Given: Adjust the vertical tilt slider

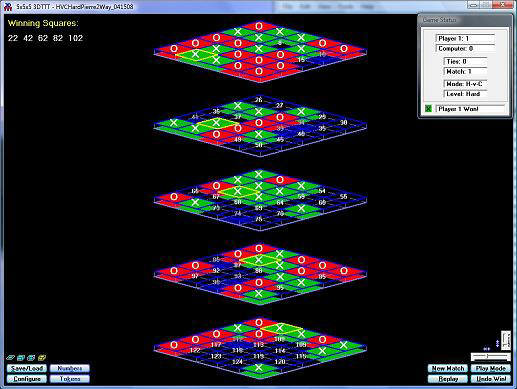Looking at the screenshot, I should pos(506,340).
